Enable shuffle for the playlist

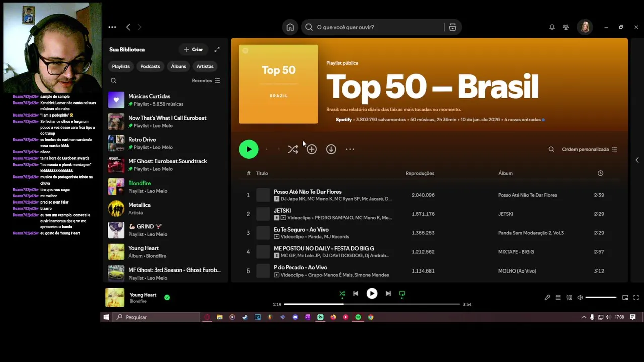coord(293,149)
